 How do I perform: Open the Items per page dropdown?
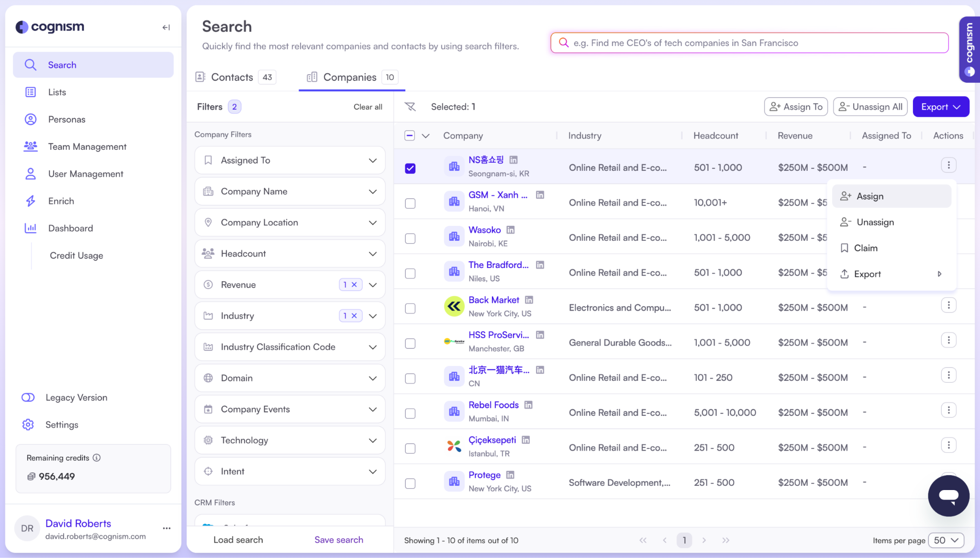pos(946,540)
